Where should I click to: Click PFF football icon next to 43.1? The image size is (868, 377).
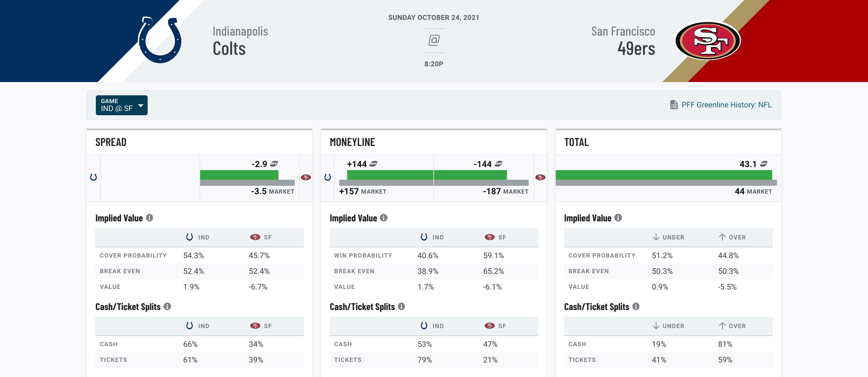(763, 164)
